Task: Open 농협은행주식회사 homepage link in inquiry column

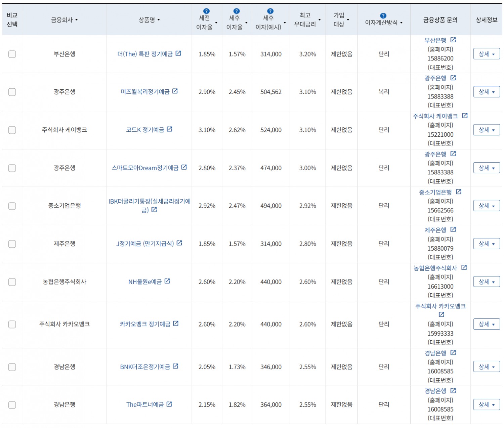Action: click(435, 268)
